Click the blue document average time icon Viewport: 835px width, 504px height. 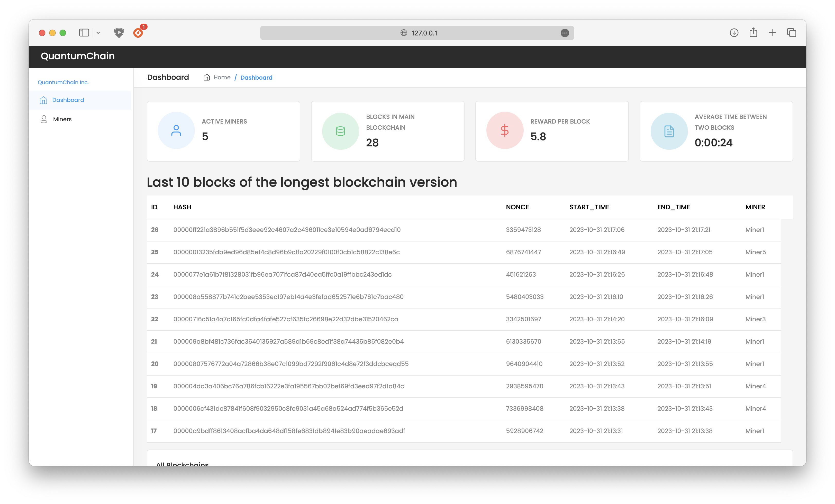[669, 131]
